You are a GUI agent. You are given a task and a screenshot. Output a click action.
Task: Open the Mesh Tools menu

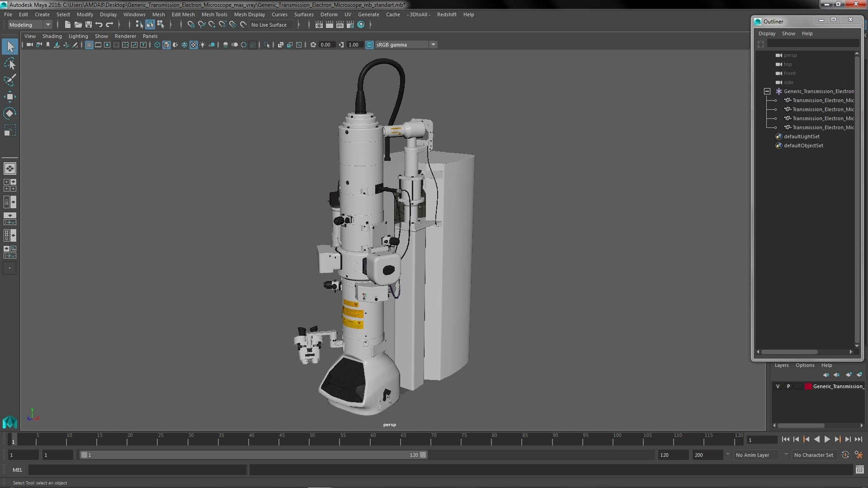(x=214, y=14)
